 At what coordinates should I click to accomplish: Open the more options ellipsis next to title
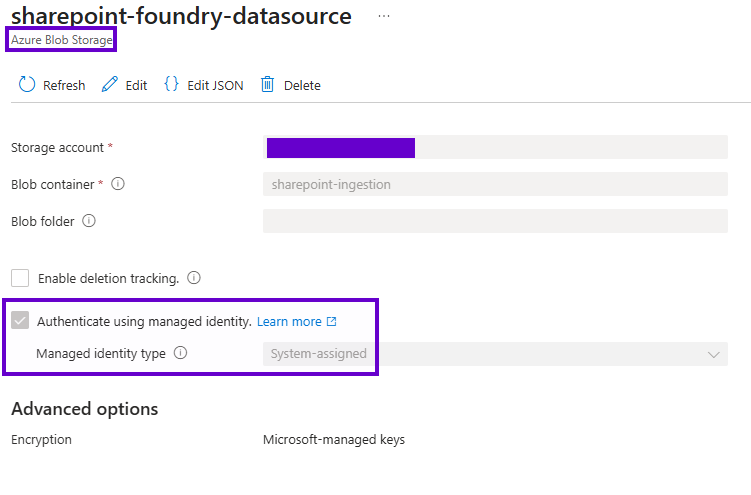(384, 17)
